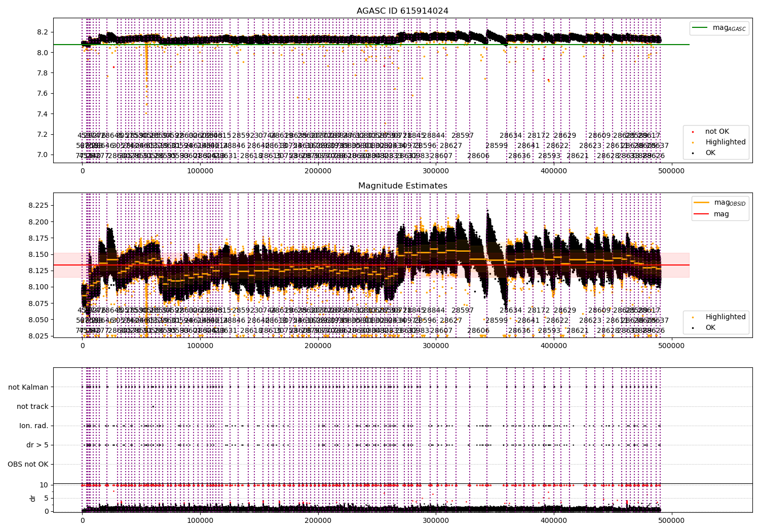Screen dimensions: 760x532
Task: Select the 'Ion. rad.' y-axis label
Action: (x=34, y=426)
